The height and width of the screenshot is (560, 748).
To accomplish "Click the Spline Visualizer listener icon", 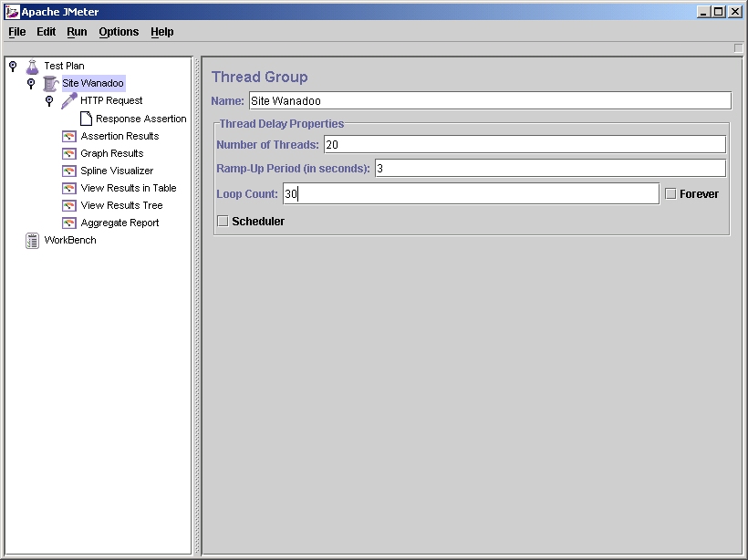I will click(68, 171).
